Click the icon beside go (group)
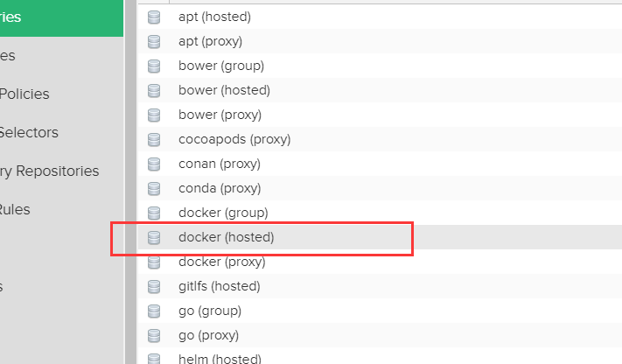The width and height of the screenshot is (622, 364). click(x=155, y=311)
